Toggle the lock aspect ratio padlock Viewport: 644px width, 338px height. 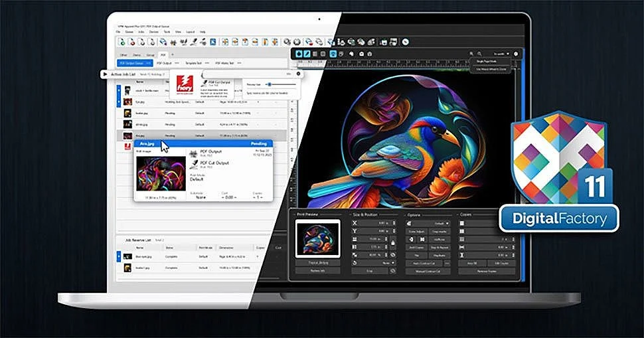pyautogui.click(x=393, y=243)
